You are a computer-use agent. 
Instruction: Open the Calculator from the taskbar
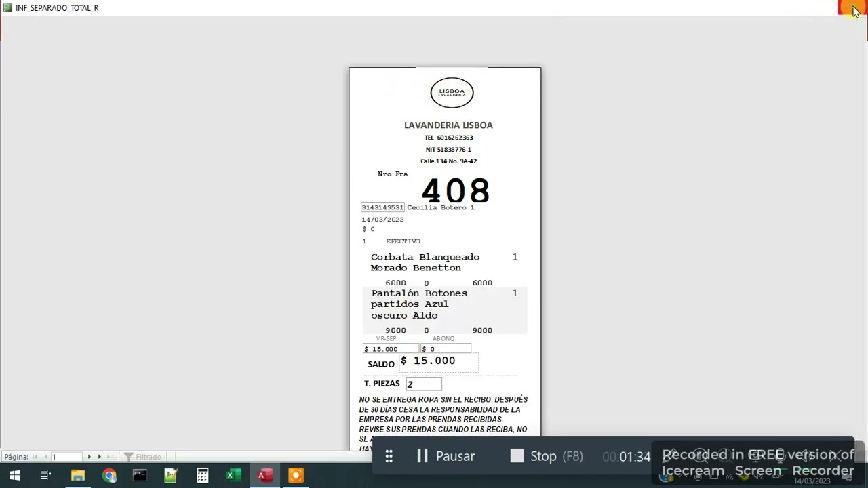(x=202, y=476)
